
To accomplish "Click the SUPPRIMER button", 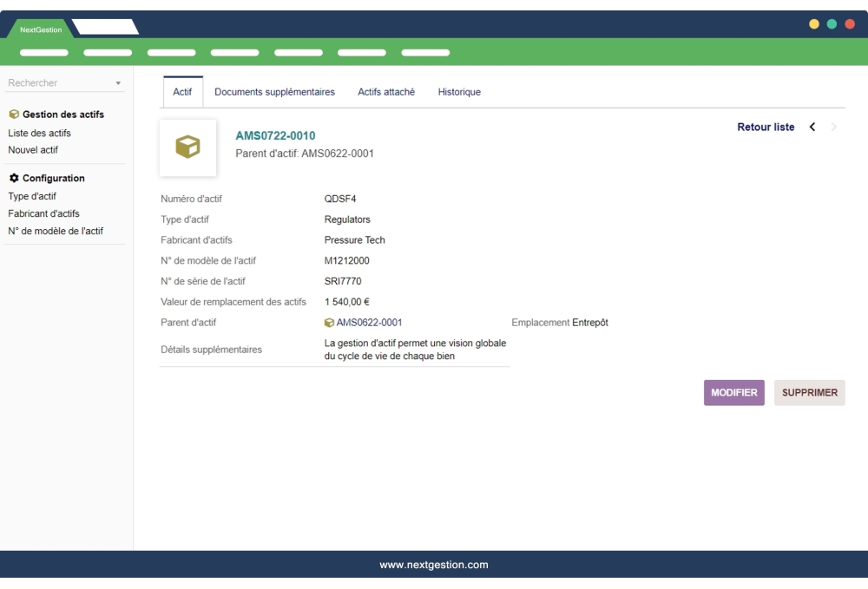I will coord(809,392).
